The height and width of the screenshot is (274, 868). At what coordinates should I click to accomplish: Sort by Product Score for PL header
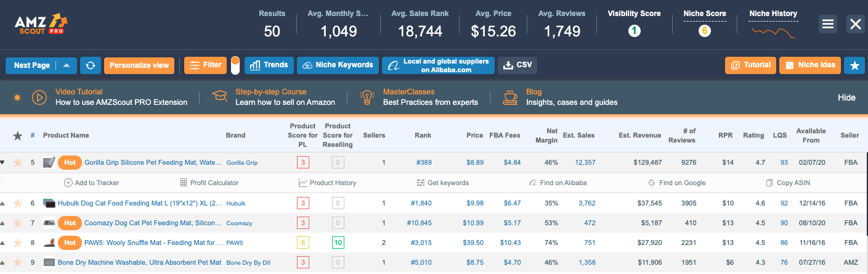pyautogui.click(x=303, y=135)
